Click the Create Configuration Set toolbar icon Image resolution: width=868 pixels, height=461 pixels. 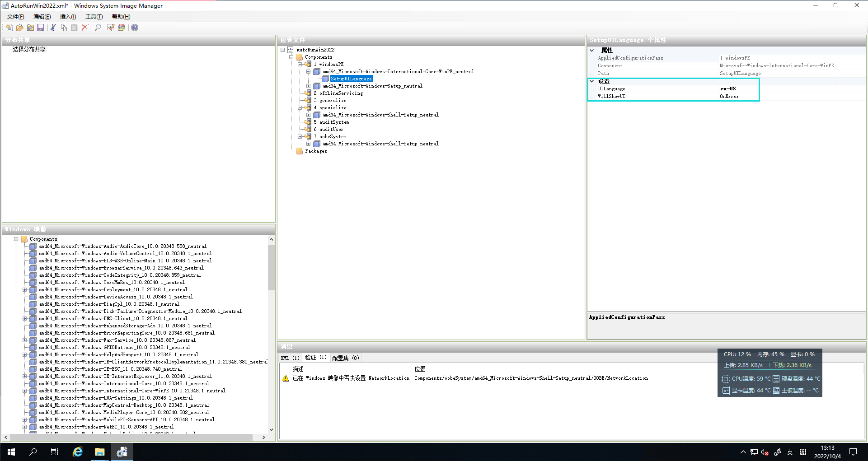tap(122, 28)
